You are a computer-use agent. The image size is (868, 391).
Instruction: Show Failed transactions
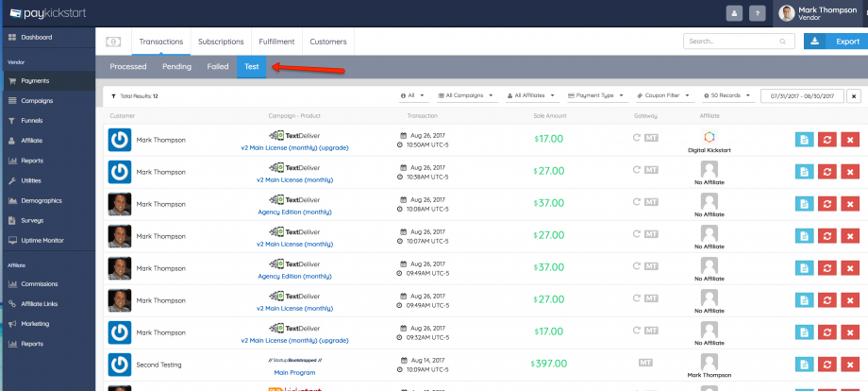tap(218, 66)
